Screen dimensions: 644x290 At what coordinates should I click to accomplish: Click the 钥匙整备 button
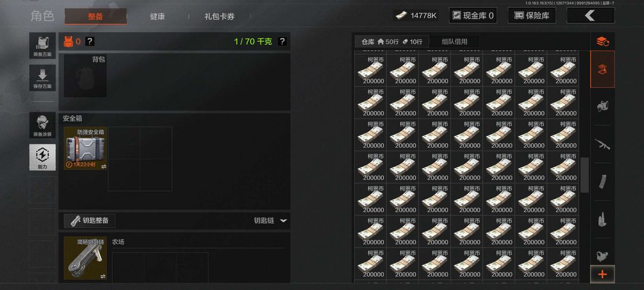pos(89,221)
